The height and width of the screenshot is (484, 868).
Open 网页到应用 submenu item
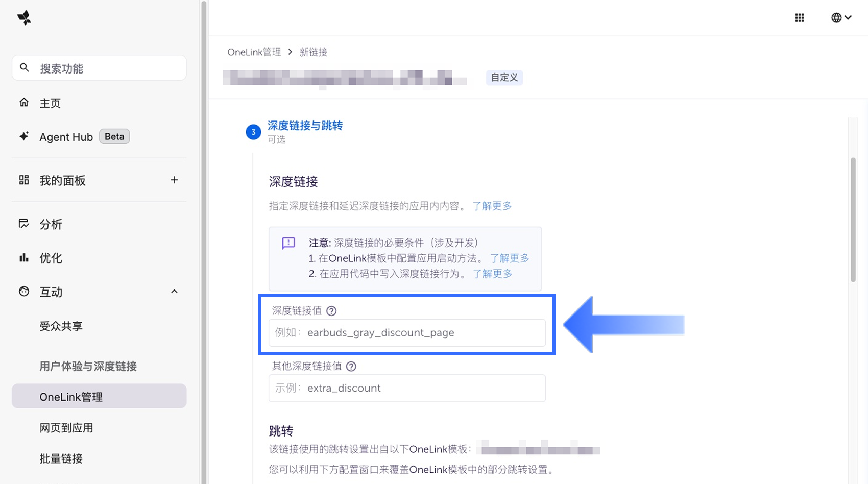coord(66,428)
